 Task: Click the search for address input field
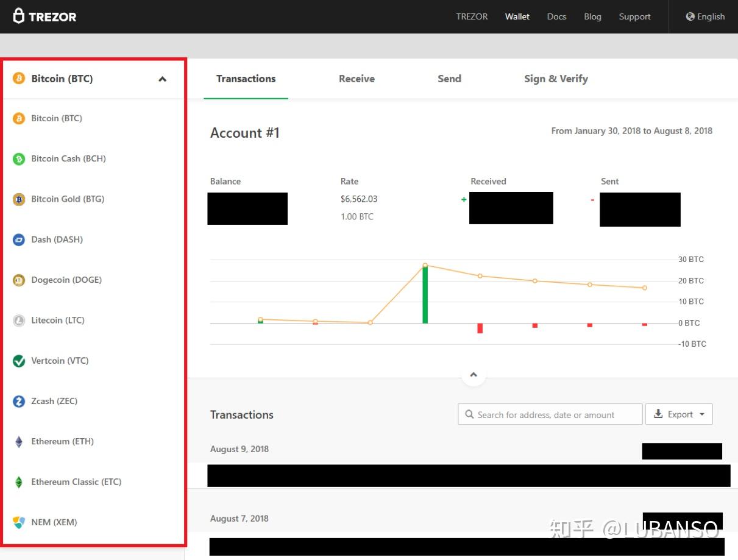coord(550,414)
